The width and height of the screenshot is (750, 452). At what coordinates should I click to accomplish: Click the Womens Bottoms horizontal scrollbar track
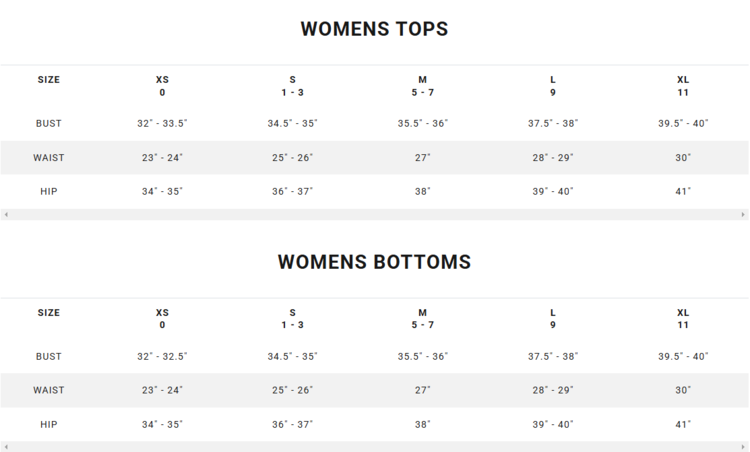tap(375, 447)
